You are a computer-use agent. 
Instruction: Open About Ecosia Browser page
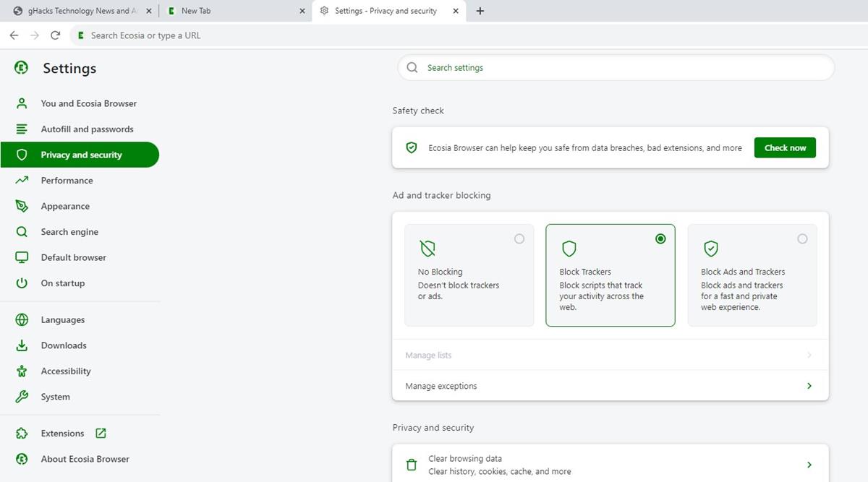click(85, 459)
